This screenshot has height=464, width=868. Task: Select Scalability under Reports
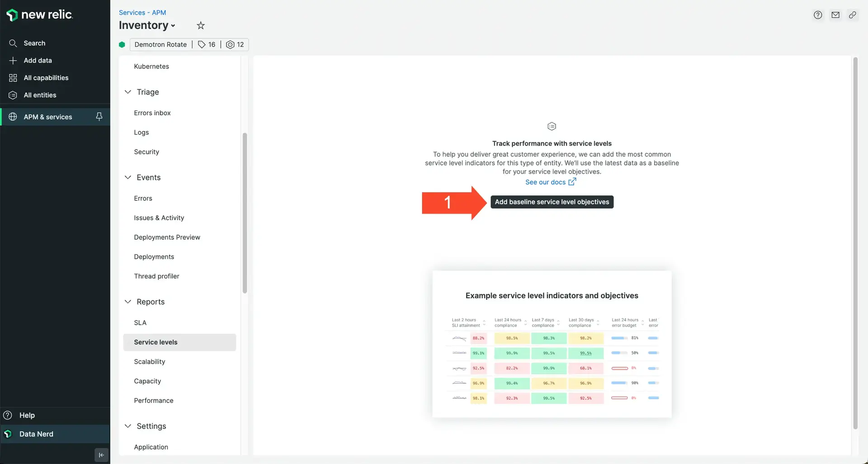coord(150,362)
